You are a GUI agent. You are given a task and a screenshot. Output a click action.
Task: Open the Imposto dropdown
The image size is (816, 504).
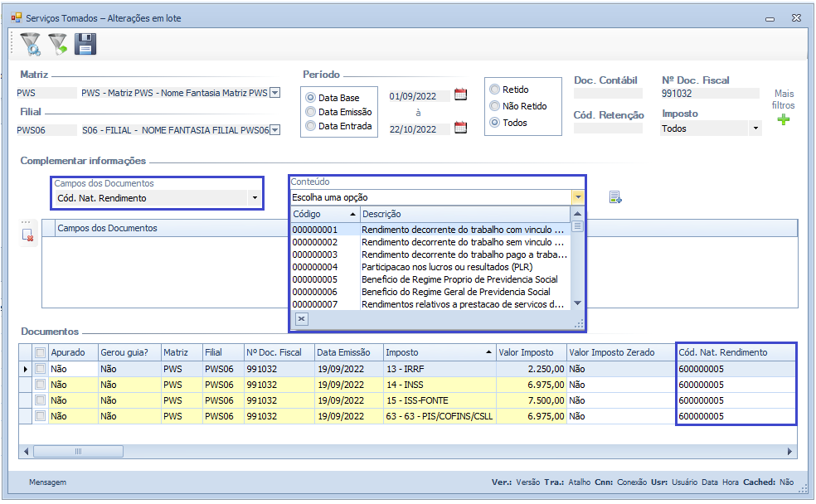(754, 128)
